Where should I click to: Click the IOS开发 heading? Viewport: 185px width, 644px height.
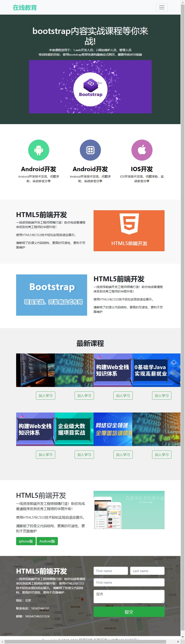(142, 169)
